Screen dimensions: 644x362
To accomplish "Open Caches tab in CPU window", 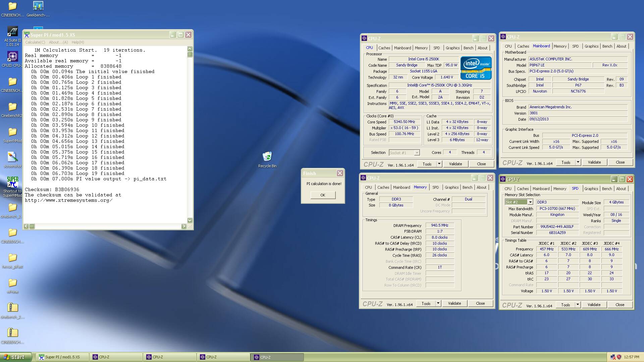I will tap(384, 48).
